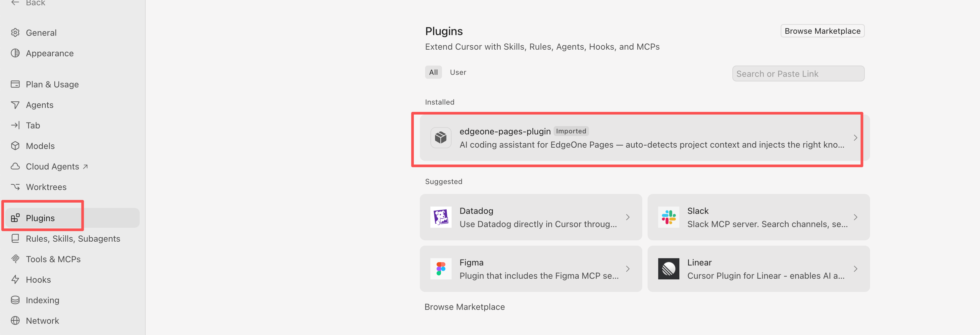Expand the Linear plugin chevron
980x335 pixels.
tap(855, 269)
